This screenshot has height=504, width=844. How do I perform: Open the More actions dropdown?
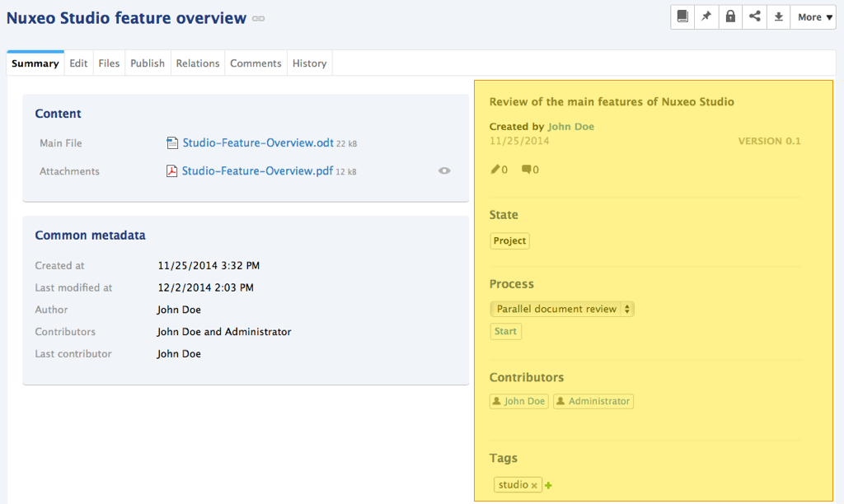click(814, 16)
